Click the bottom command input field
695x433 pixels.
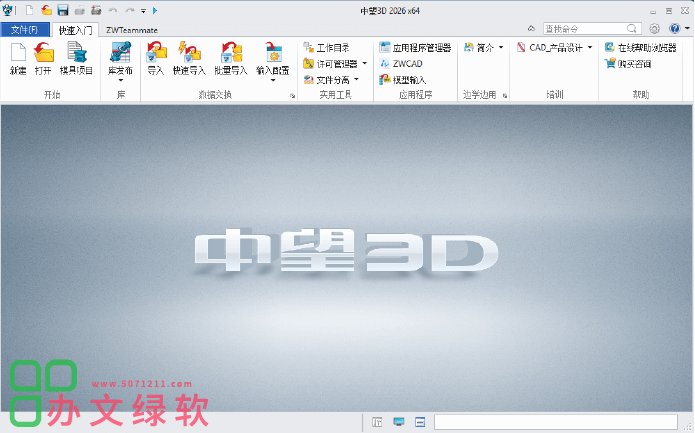tap(556, 422)
